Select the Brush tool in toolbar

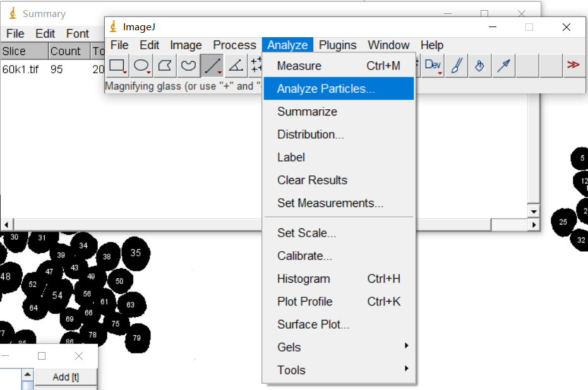coord(456,66)
